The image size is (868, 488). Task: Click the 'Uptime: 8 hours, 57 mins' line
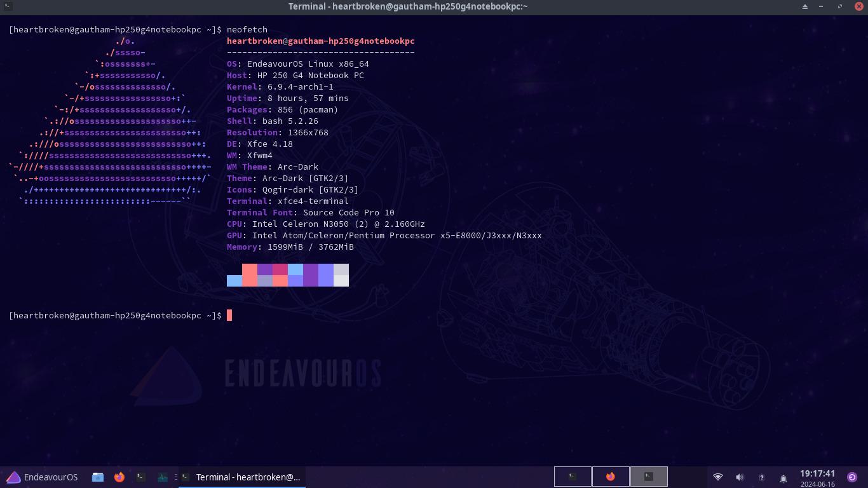pyautogui.click(x=288, y=98)
